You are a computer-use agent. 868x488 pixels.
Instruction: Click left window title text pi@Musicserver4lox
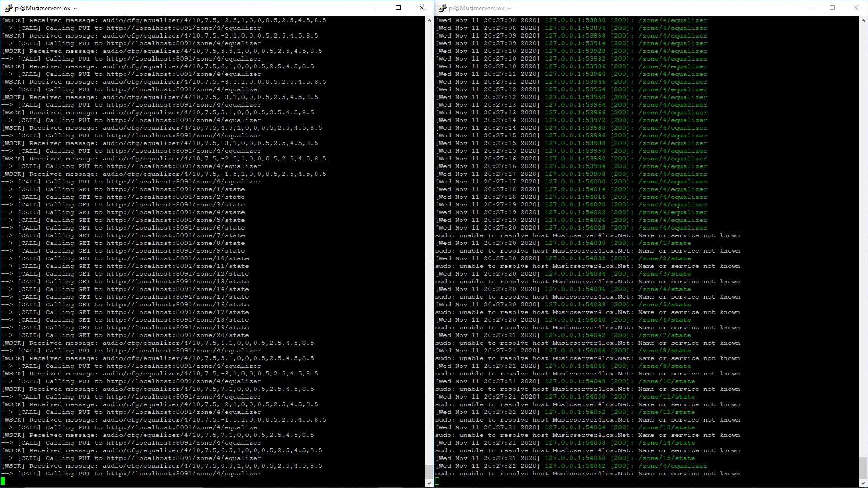pos(46,8)
